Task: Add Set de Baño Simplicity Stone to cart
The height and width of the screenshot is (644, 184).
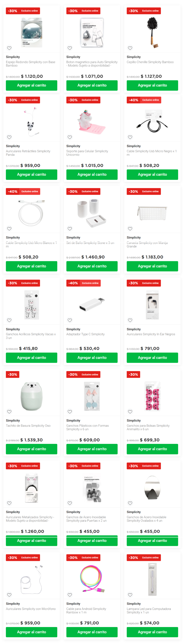Action: click(92, 266)
